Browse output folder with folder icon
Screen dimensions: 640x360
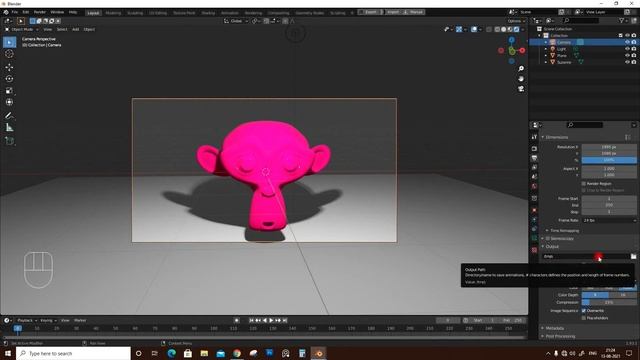click(633, 256)
